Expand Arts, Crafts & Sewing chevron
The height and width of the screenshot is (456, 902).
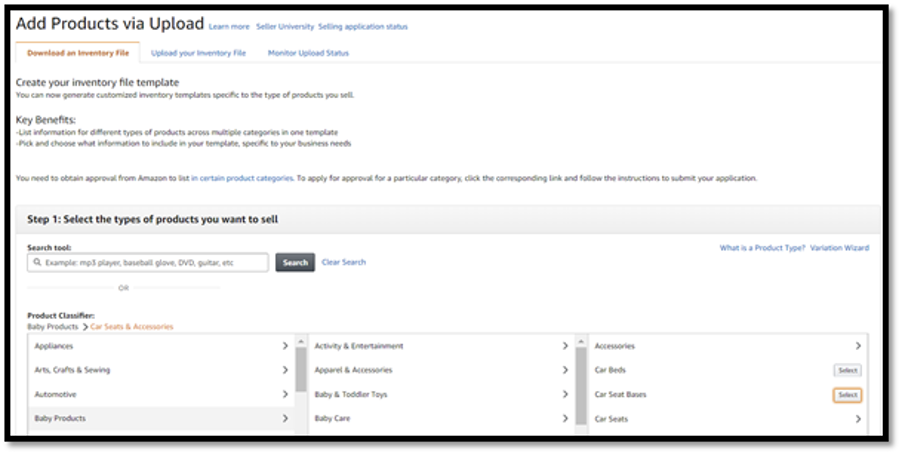click(285, 370)
